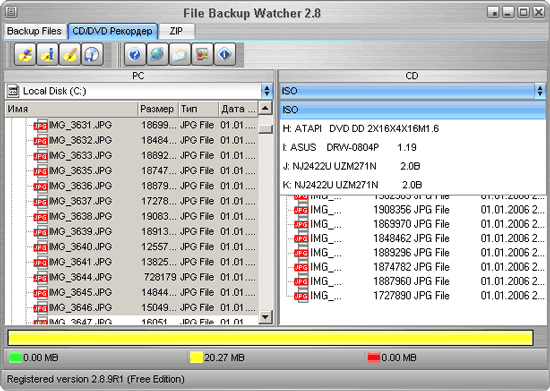Click the JPG icon of IMG_3633.JPG
The image size is (550, 391).
[x=41, y=156]
